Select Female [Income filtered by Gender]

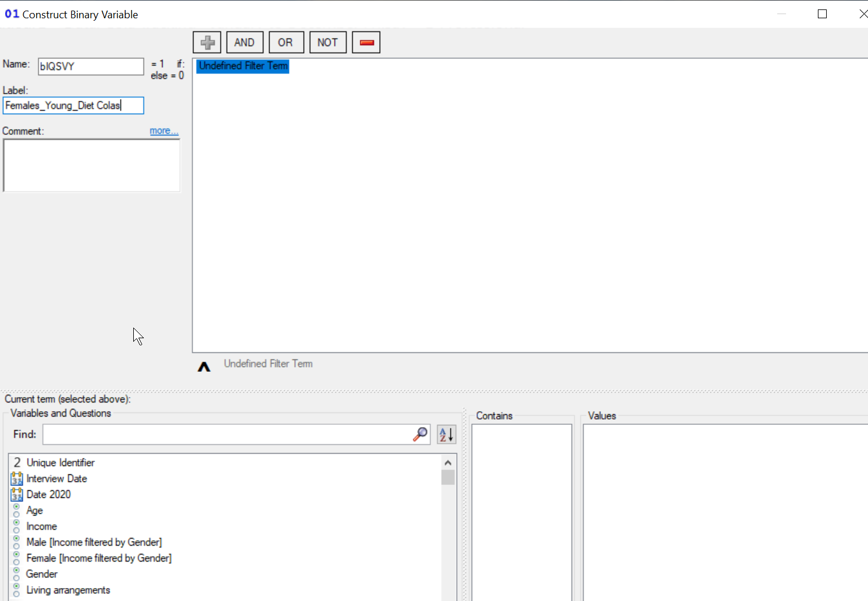point(98,558)
